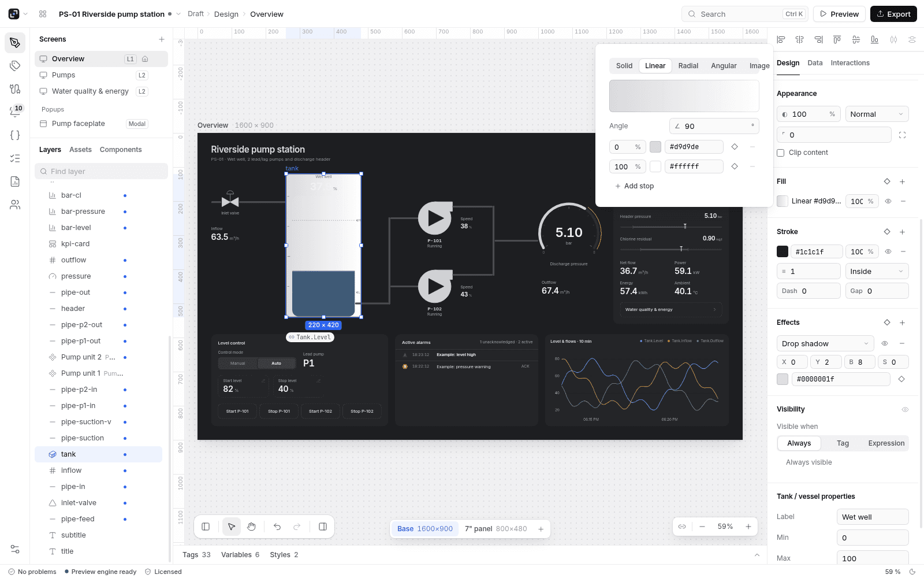Open Assets tab in left panel
This screenshot has height=578, width=924.
pos(80,150)
